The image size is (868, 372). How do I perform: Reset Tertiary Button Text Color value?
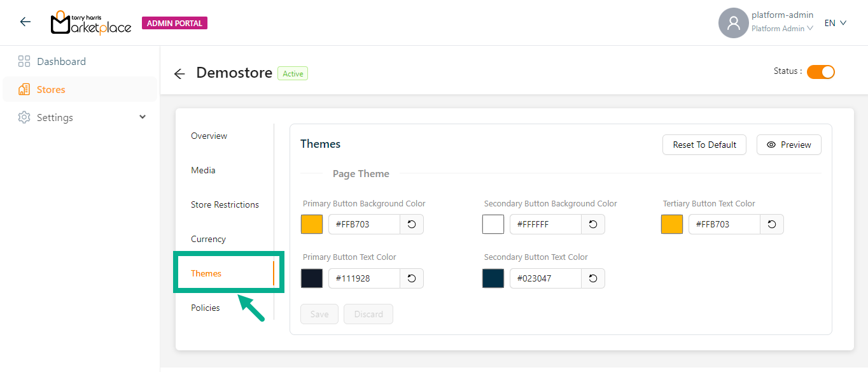point(772,224)
